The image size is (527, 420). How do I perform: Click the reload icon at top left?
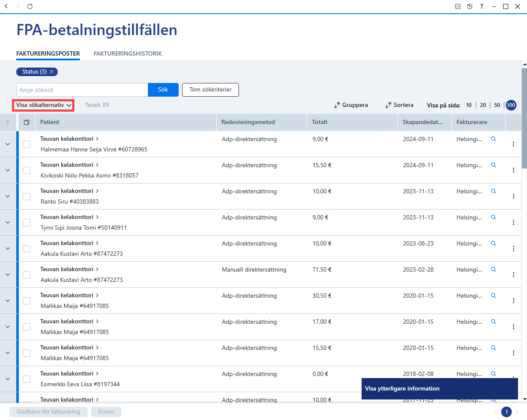30,6
